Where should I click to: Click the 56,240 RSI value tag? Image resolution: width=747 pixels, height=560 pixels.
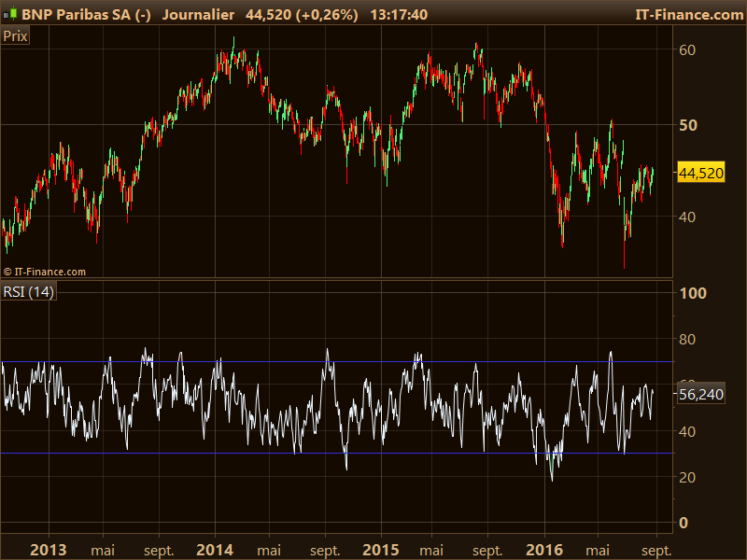701,394
